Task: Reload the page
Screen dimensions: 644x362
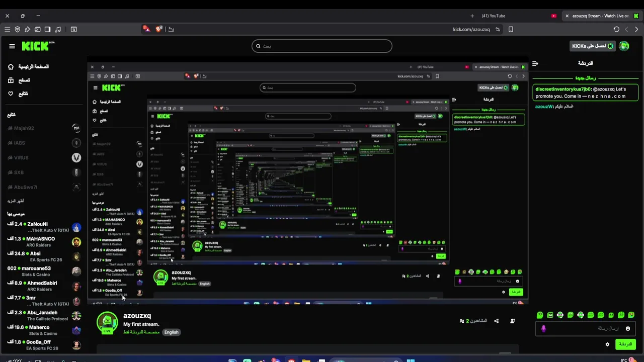Action: click(x=616, y=30)
